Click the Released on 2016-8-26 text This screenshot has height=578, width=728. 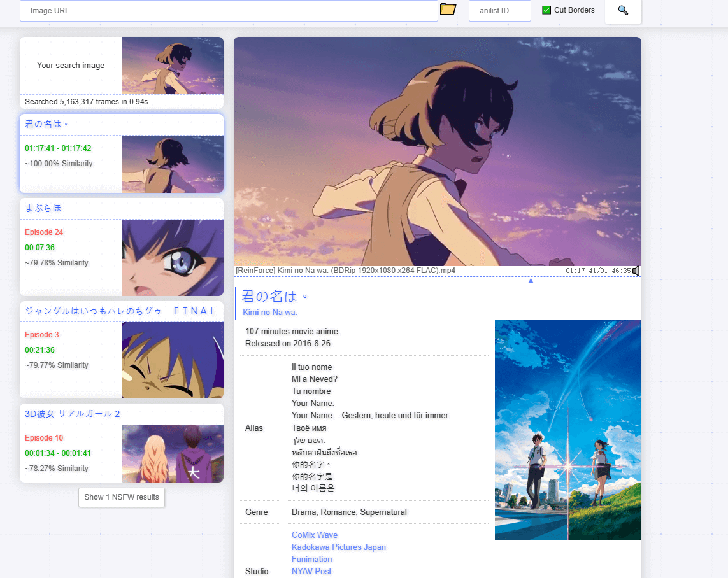(x=289, y=343)
